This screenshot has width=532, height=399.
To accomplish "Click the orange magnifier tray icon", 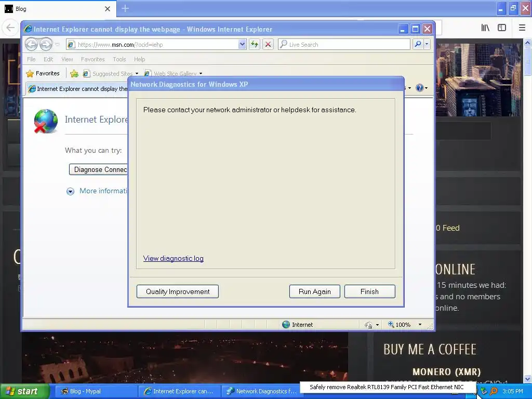I will click(494, 391).
